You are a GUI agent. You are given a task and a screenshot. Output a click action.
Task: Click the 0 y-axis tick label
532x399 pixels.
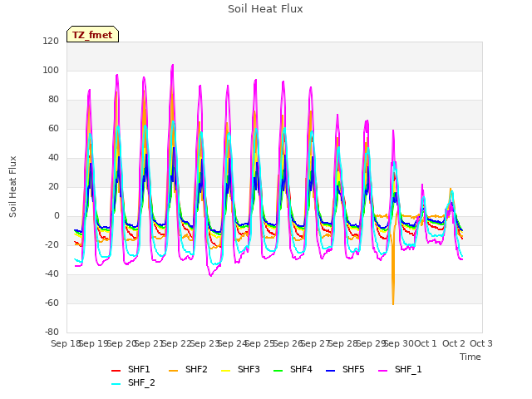[57, 216]
